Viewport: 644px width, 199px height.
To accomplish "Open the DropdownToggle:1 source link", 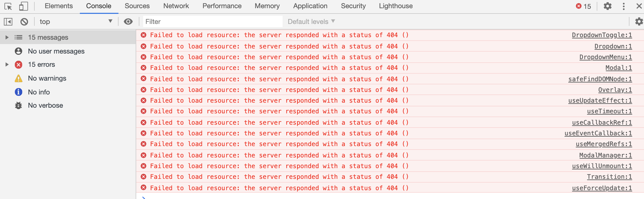I will pos(601,35).
